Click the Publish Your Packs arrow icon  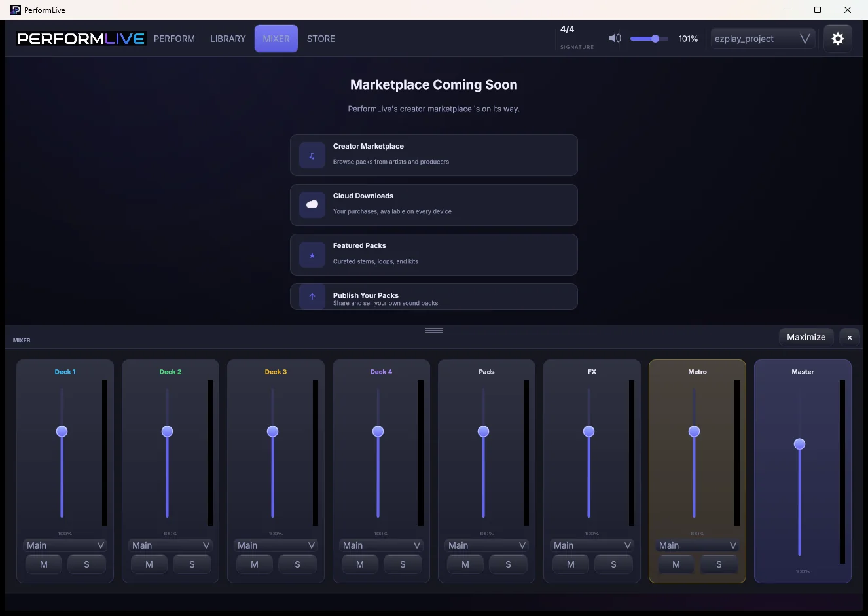(x=312, y=297)
